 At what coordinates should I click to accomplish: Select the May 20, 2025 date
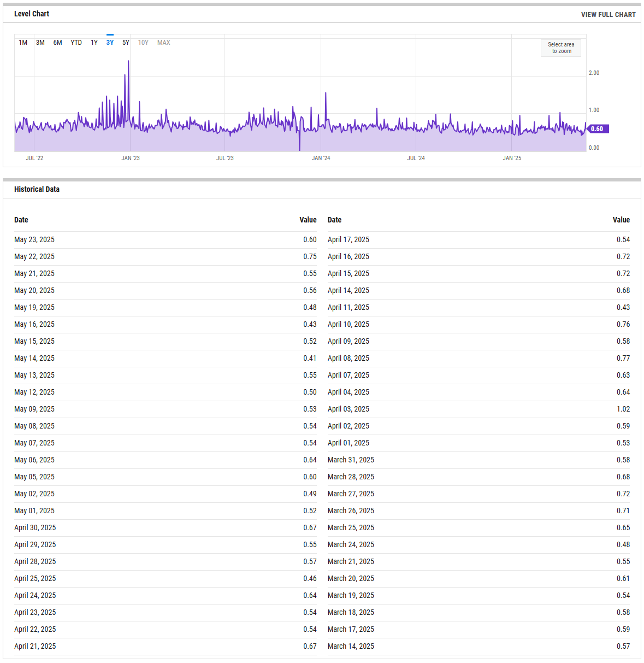(x=34, y=290)
